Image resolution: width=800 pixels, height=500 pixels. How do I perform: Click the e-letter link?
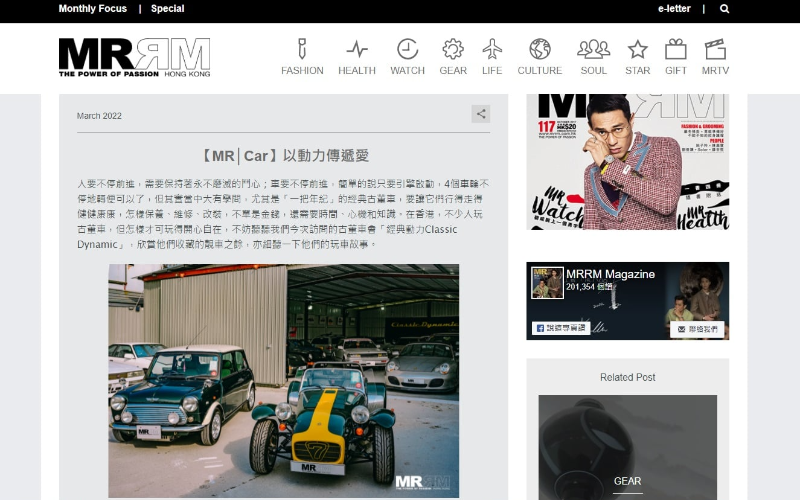tap(674, 9)
